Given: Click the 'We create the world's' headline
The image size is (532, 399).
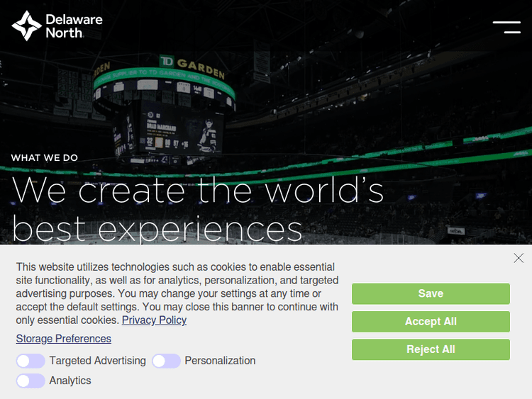Looking at the screenshot, I should [x=199, y=190].
